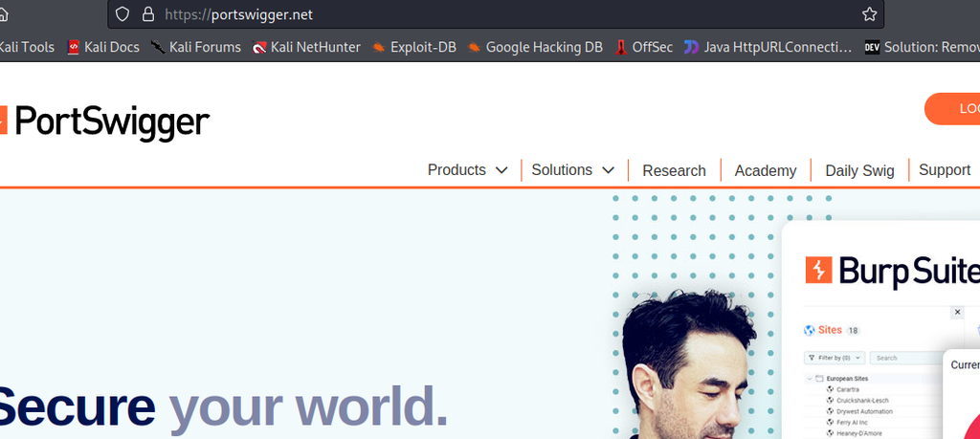Click the orange LOGIN button
The width and height of the screenshot is (980, 439).
[952, 109]
